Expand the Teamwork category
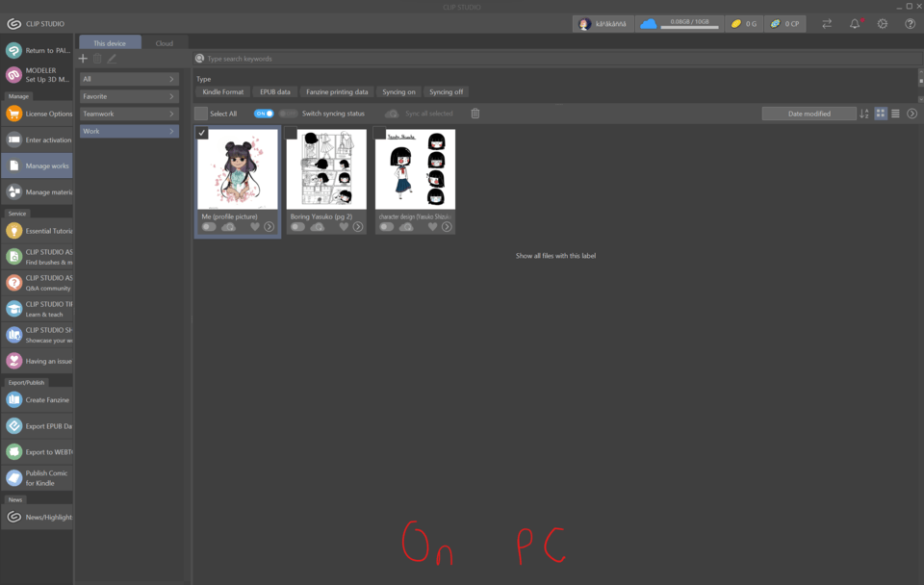 click(x=129, y=113)
